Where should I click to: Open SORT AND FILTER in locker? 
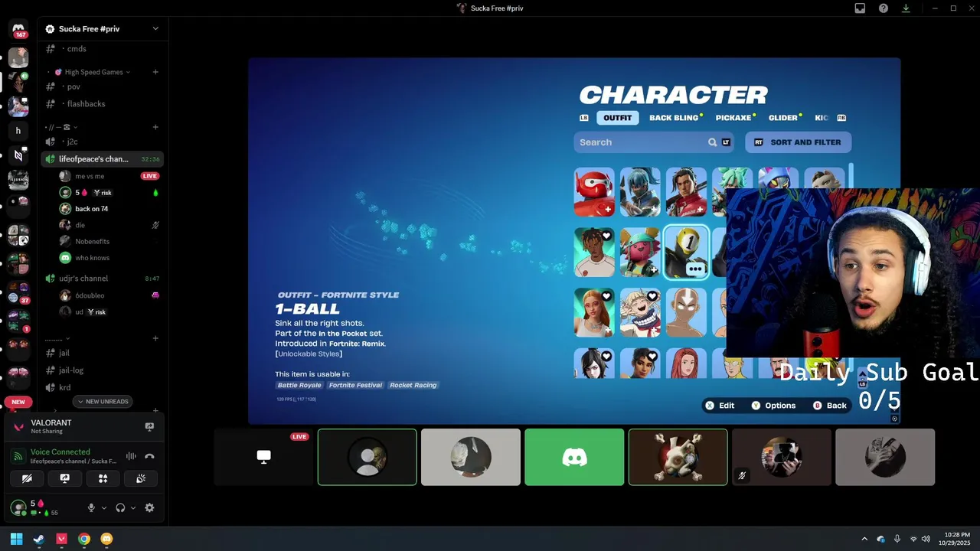(798, 142)
